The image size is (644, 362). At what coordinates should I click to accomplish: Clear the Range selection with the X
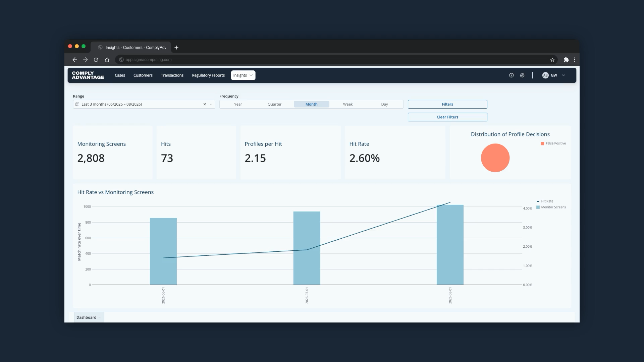pos(205,104)
